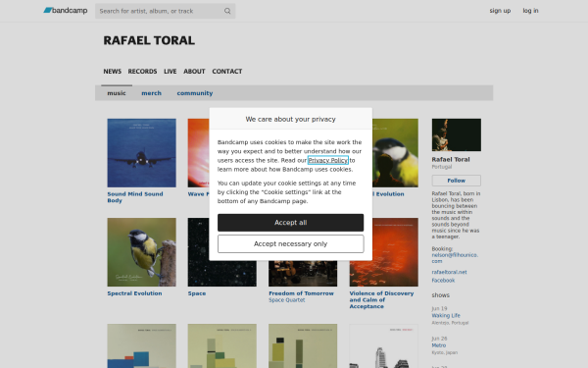
Task: Click the Sound Mind Sound Body title link
Action: [135, 197]
